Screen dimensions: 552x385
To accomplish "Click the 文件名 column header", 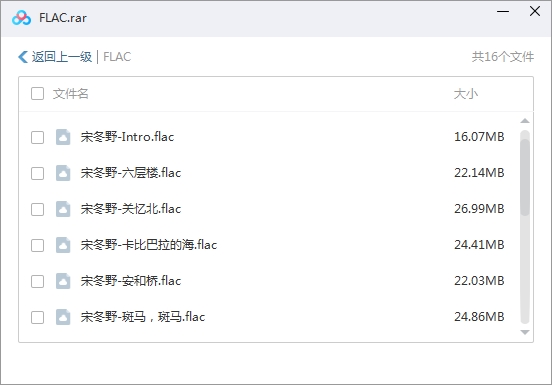I will pos(70,94).
